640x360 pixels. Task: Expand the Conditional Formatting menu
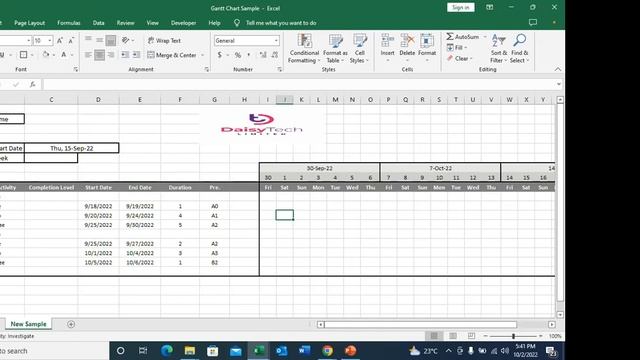pyautogui.click(x=304, y=49)
